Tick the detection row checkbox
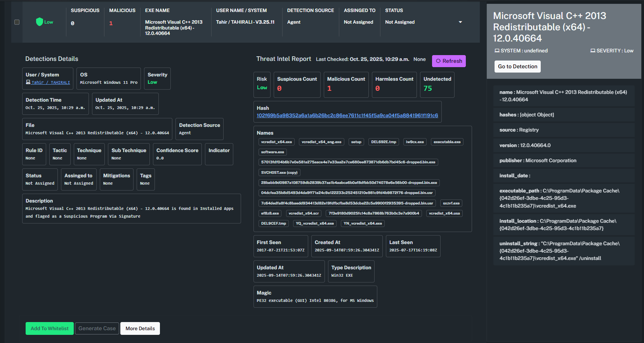 coord(17,22)
